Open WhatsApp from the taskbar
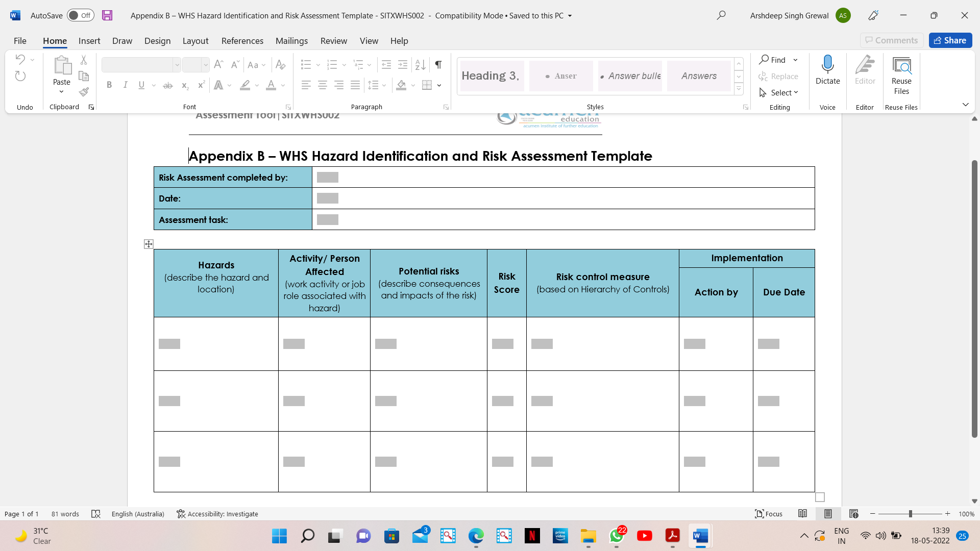Screen dimensions: 980x551 (617, 536)
